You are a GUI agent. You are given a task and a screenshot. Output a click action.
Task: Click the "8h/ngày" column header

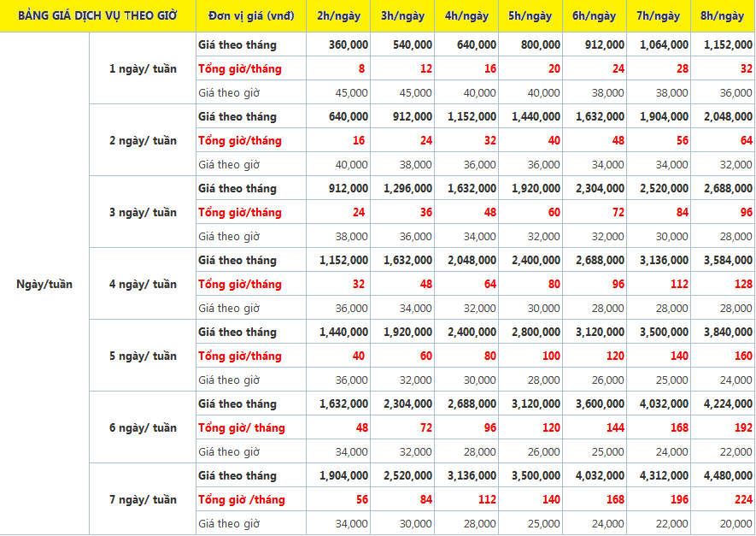click(723, 16)
